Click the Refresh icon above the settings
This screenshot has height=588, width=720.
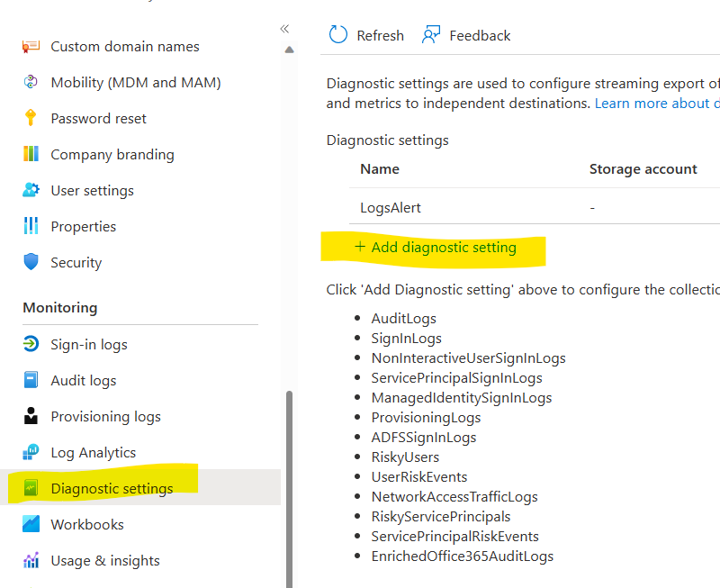click(x=337, y=34)
